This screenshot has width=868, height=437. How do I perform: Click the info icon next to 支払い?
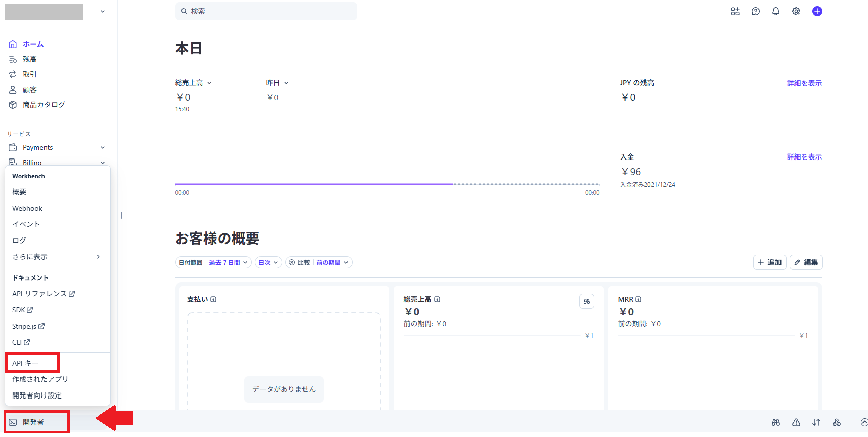click(213, 299)
